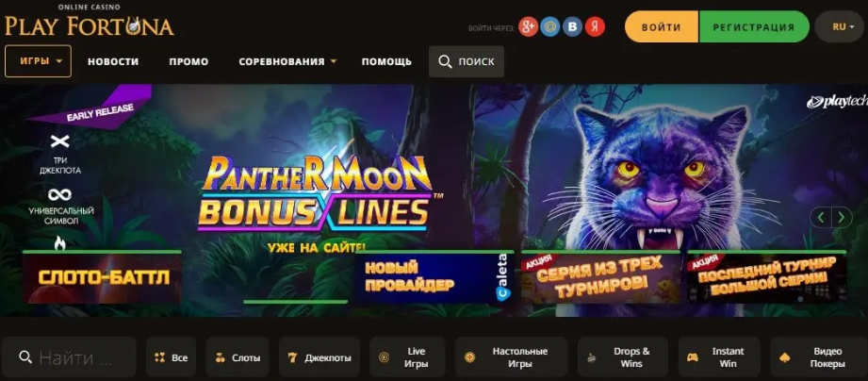Advance banner with right arrow icon
This screenshot has height=381, width=868.
842,217
